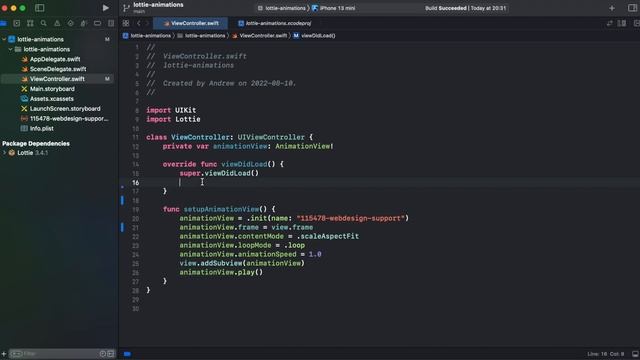Image resolution: width=640 pixels, height=360 pixels.
Task: Switch to the ViewController.swift tab
Action: (191, 23)
